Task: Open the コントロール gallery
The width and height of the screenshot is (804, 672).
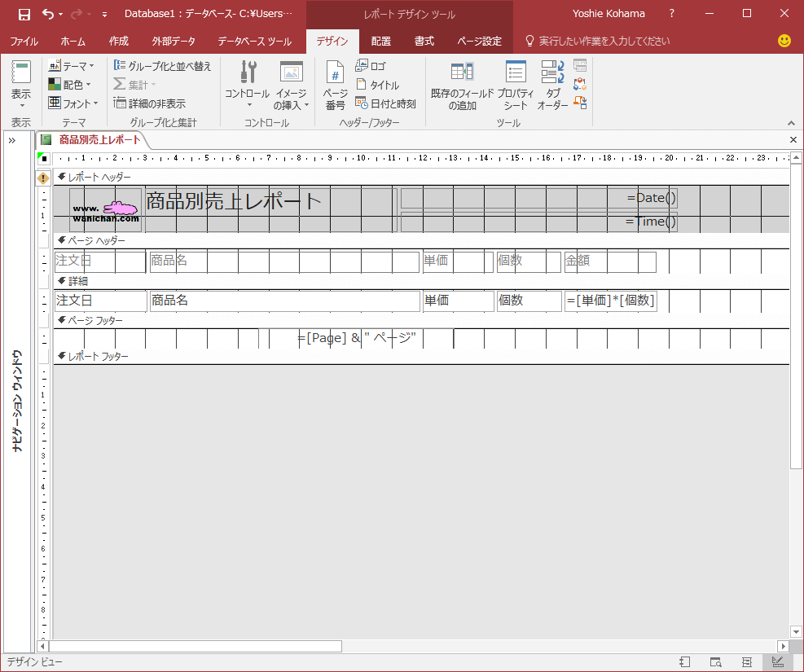Action: 248,85
